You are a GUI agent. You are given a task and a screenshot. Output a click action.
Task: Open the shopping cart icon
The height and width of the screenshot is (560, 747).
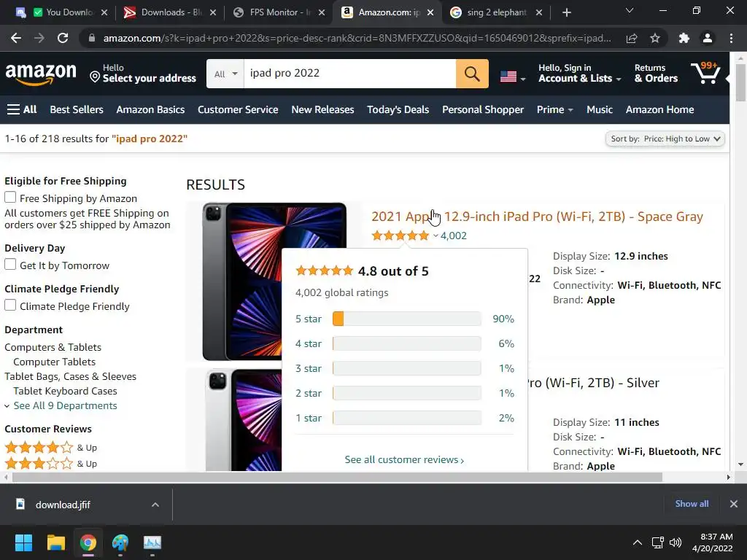706,74
